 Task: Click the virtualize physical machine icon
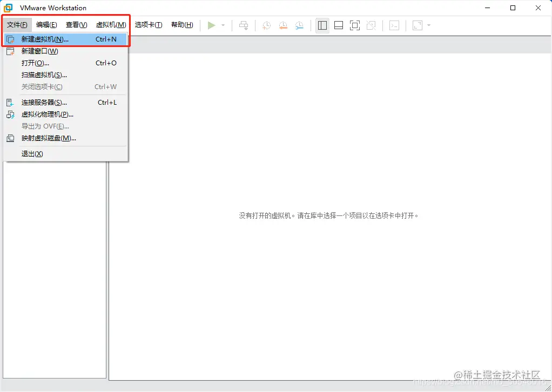(x=11, y=114)
